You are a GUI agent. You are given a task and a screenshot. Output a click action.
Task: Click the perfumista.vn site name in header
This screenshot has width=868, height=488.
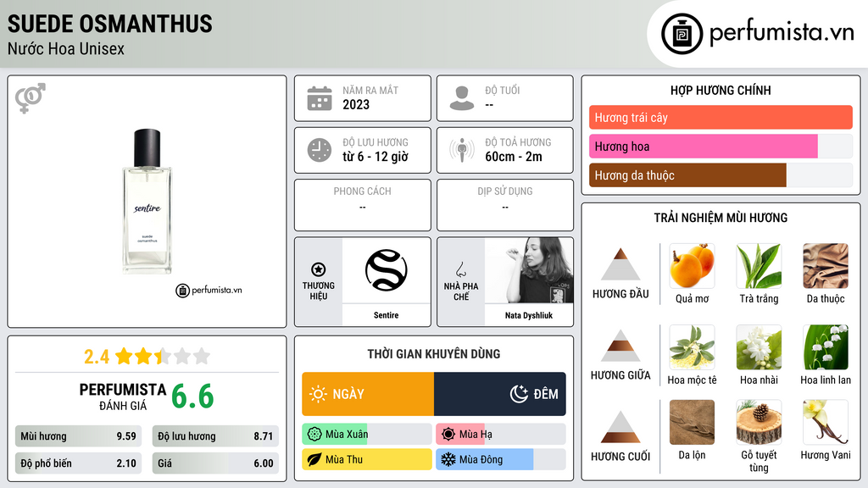(x=782, y=33)
